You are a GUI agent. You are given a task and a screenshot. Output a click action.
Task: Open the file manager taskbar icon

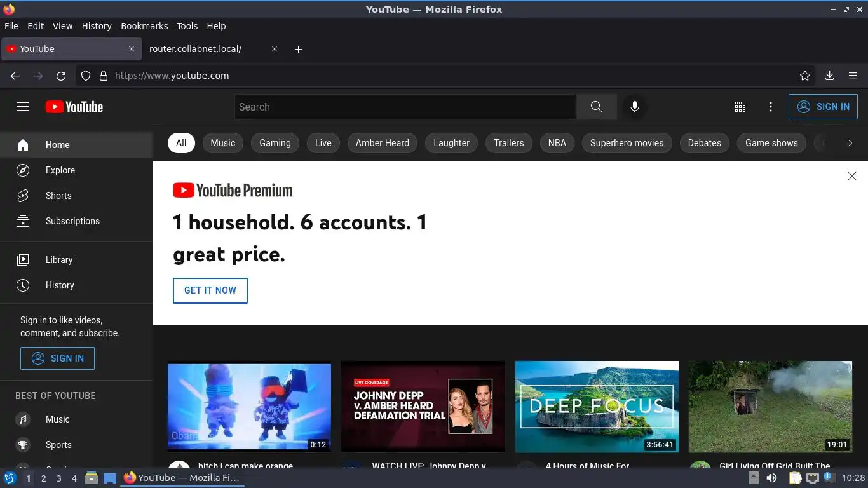coord(92,478)
